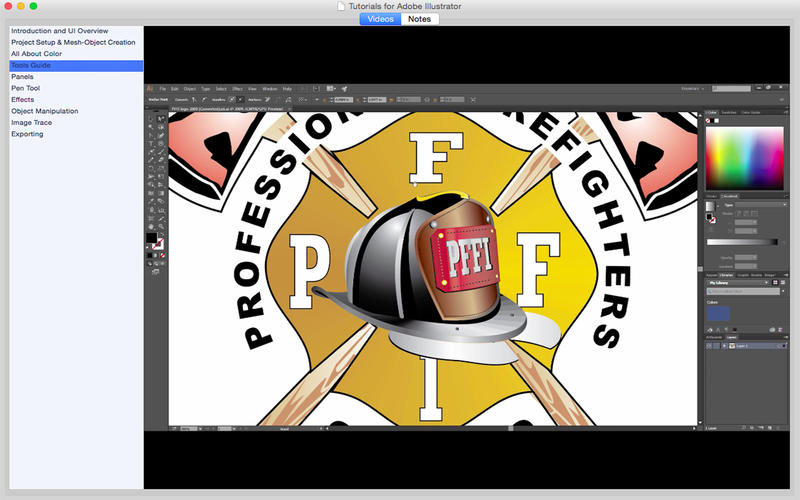
Task: Select the Direct Selection tool
Action: coord(161,119)
